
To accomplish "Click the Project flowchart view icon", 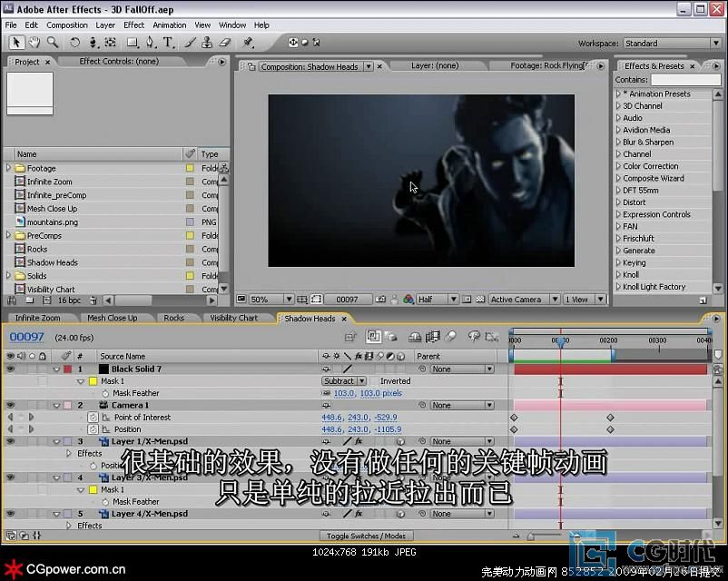I will (x=224, y=168).
